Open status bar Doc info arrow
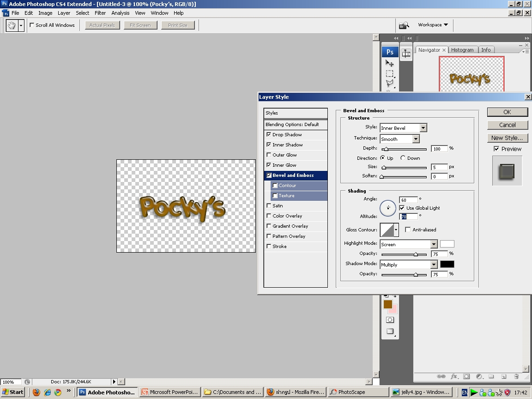Screen dimensions: 532x399 pos(114,382)
